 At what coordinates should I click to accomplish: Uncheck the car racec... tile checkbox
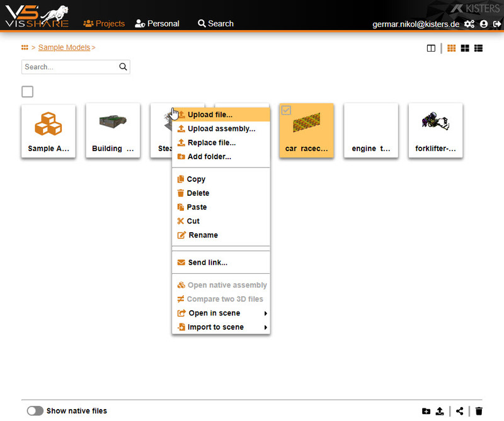286,110
